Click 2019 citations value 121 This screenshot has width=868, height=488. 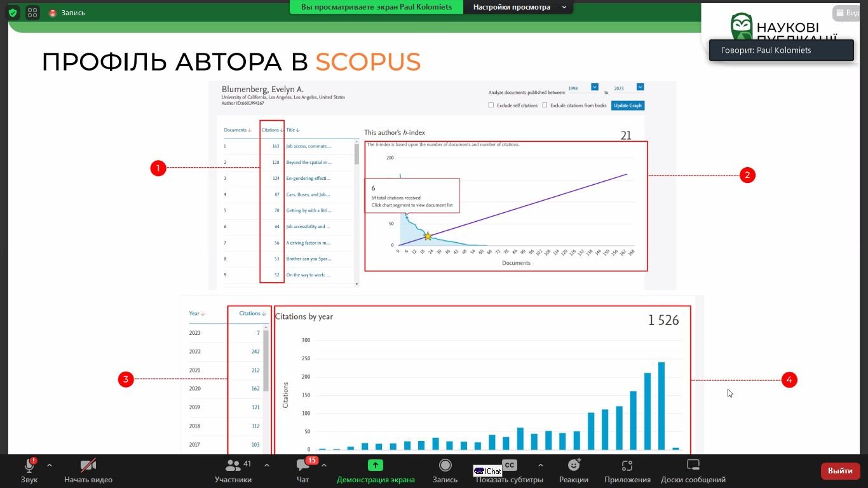(255, 407)
